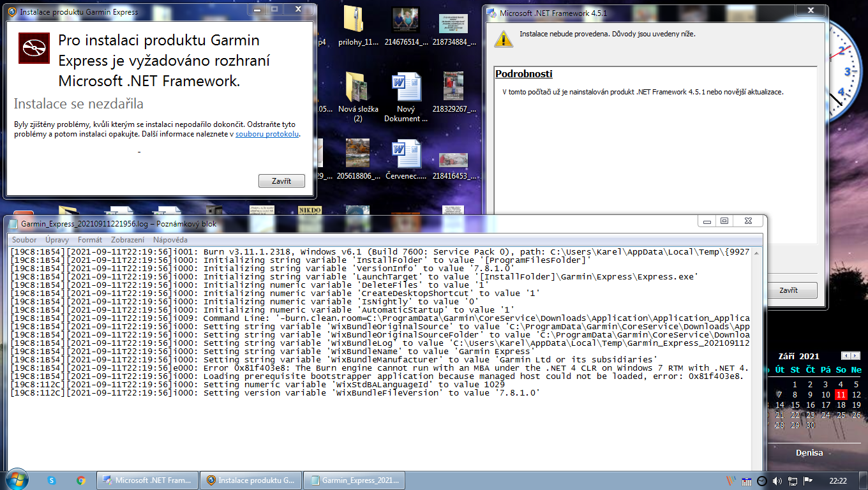
Task: Open the Úpravy menu in Notepad
Action: point(57,240)
